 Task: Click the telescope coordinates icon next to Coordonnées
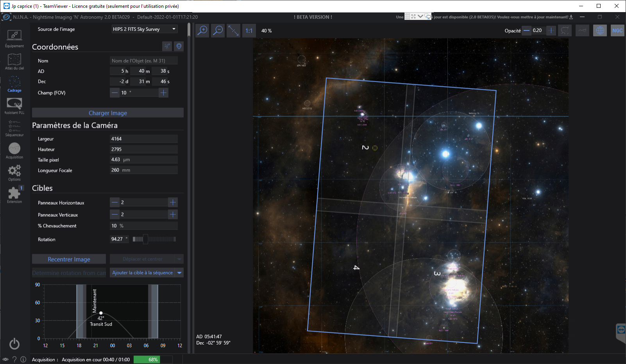[x=167, y=46]
